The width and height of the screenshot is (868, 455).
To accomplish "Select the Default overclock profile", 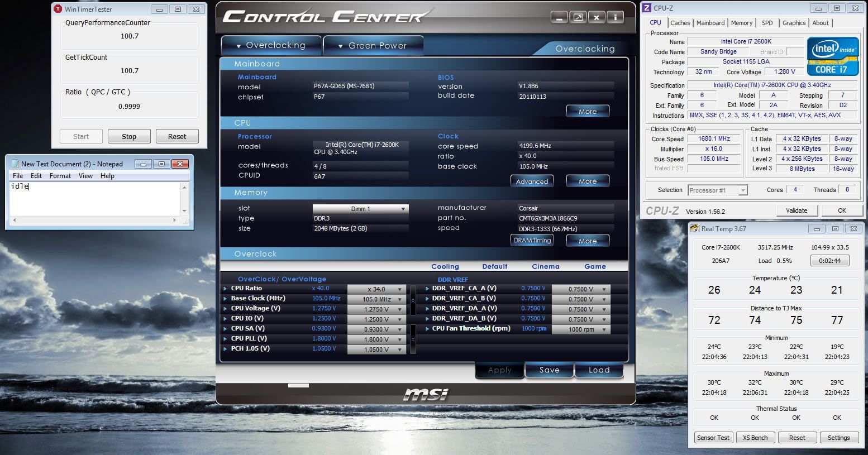I will coord(495,267).
